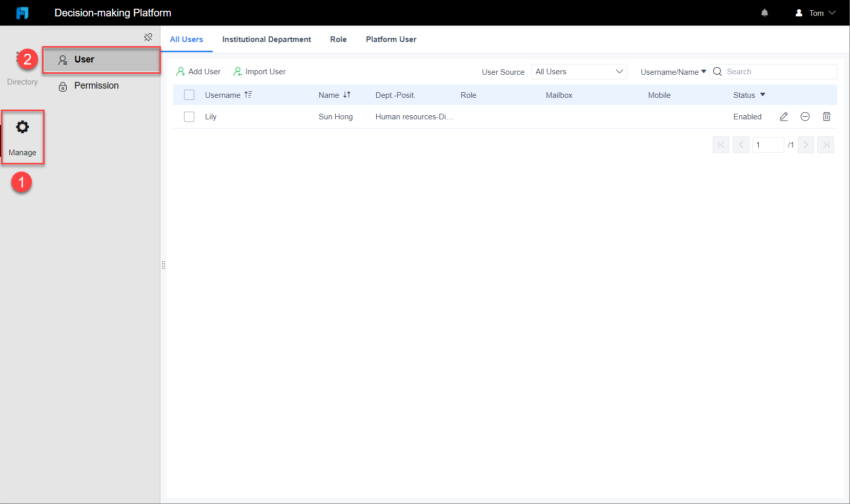Open the All Users user source dropdown
The image size is (850, 504).
pyautogui.click(x=578, y=72)
